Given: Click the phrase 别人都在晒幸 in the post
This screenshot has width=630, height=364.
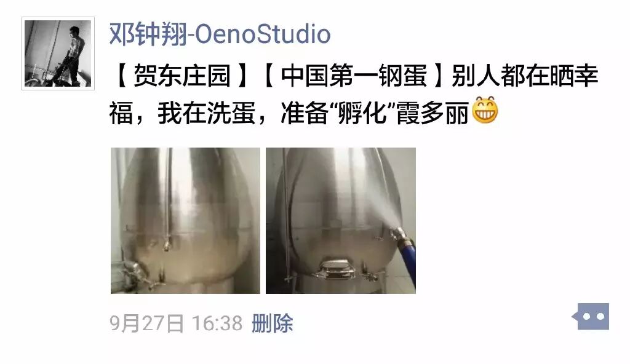Looking at the screenshot, I should [525, 76].
